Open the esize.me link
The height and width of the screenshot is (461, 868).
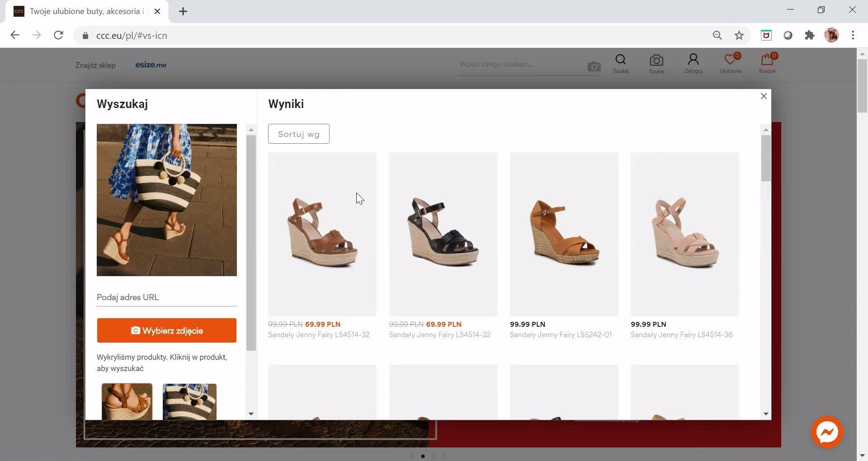pyautogui.click(x=151, y=65)
